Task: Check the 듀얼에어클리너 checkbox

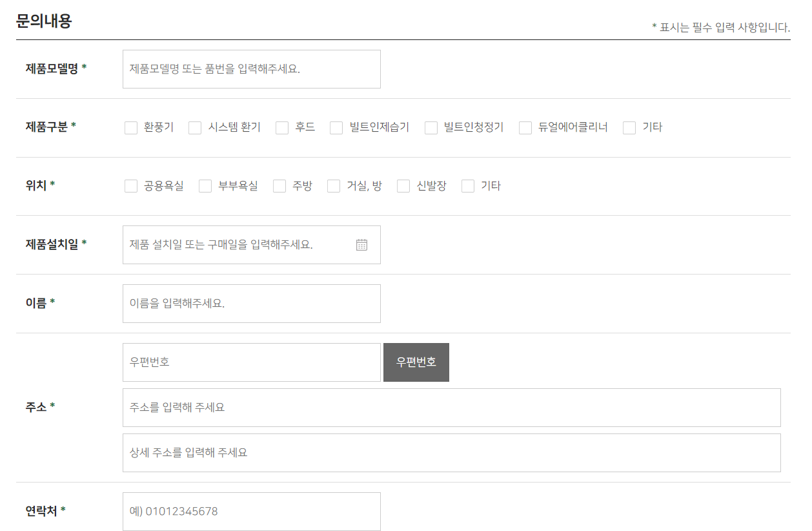Action: (x=525, y=127)
